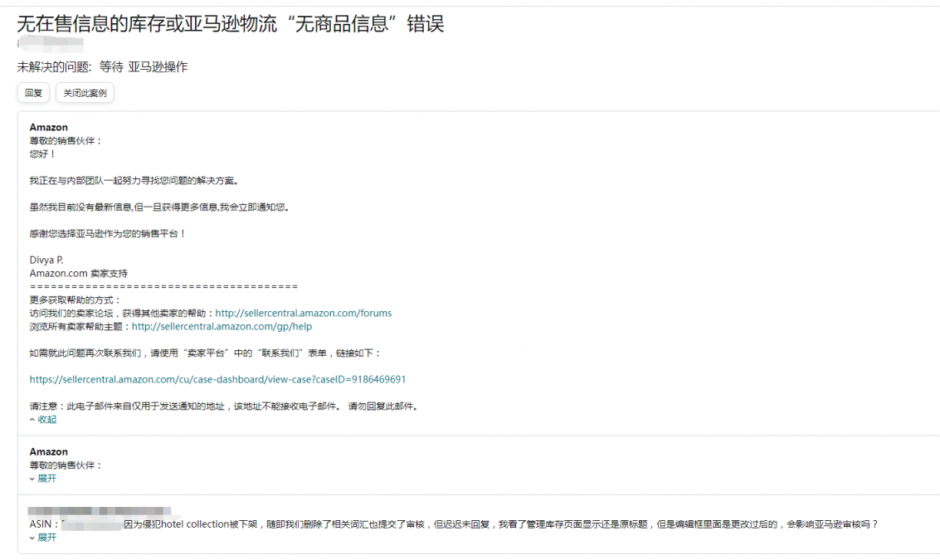Click the status text 未解决的问题: 等待 亚马逊操作
The image size is (940, 560).
pyautogui.click(x=102, y=66)
